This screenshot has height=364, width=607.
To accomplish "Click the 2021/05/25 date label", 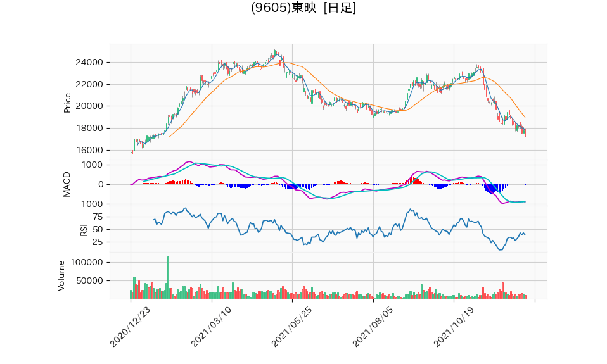I will (x=293, y=326).
